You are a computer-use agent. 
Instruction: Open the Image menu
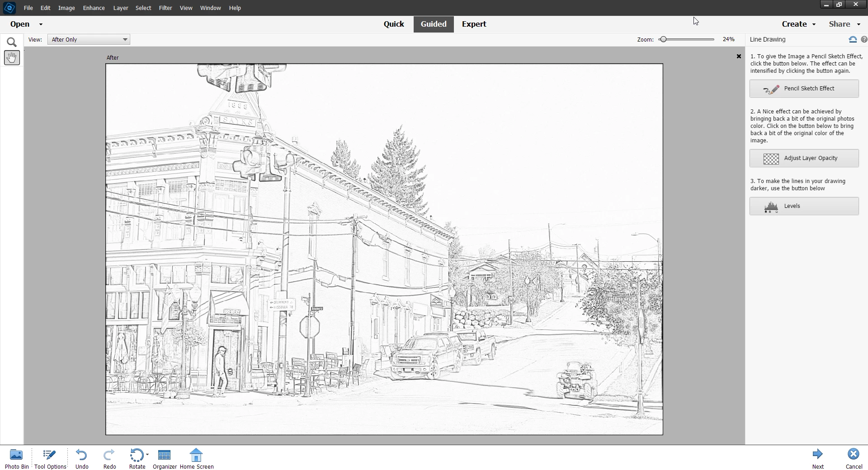(66, 8)
